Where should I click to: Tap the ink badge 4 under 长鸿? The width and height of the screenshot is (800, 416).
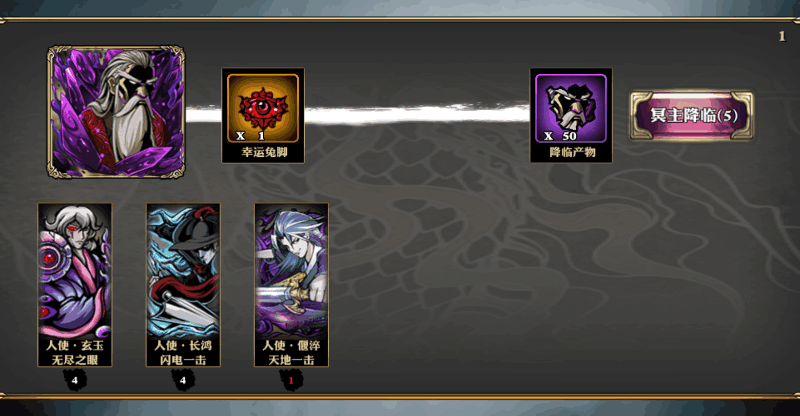coord(183,380)
